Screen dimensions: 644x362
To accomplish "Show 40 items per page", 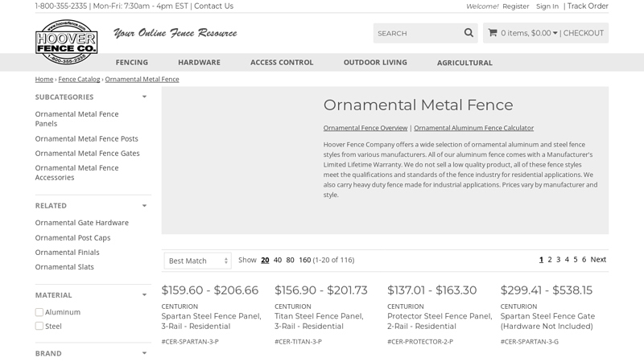I will (278, 260).
